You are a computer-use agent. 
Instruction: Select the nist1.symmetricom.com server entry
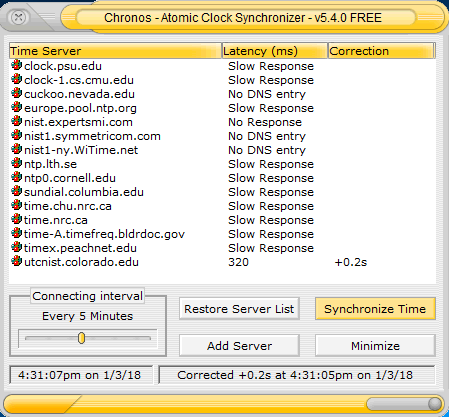[223, 136]
